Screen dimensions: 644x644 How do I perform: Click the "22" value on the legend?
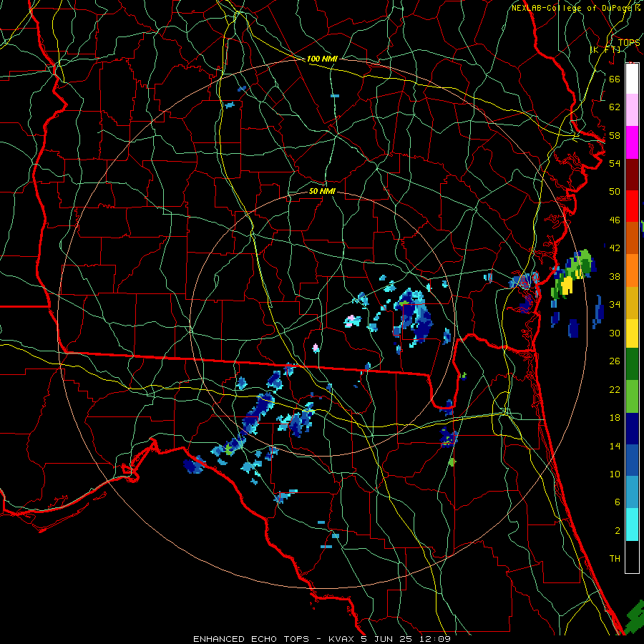pyautogui.click(x=615, y=389)
